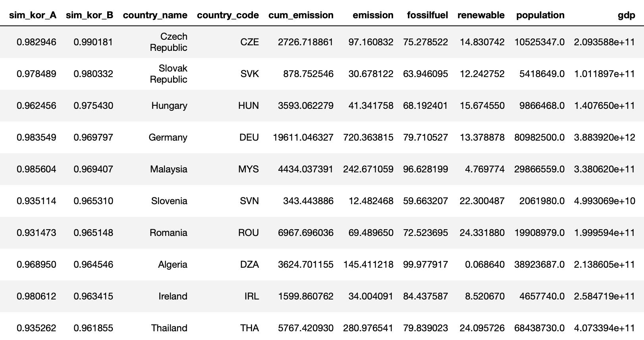Image resolution: width=644 pixels, height=340 pixels.
Task: Click the sim_kor_B column header
Action: (89, 15)
